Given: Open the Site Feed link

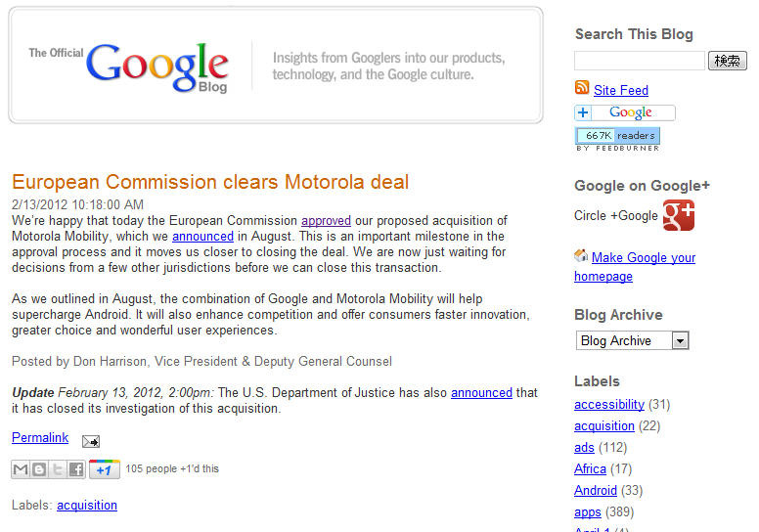Looking at the screenshot, I should [621, 90].
